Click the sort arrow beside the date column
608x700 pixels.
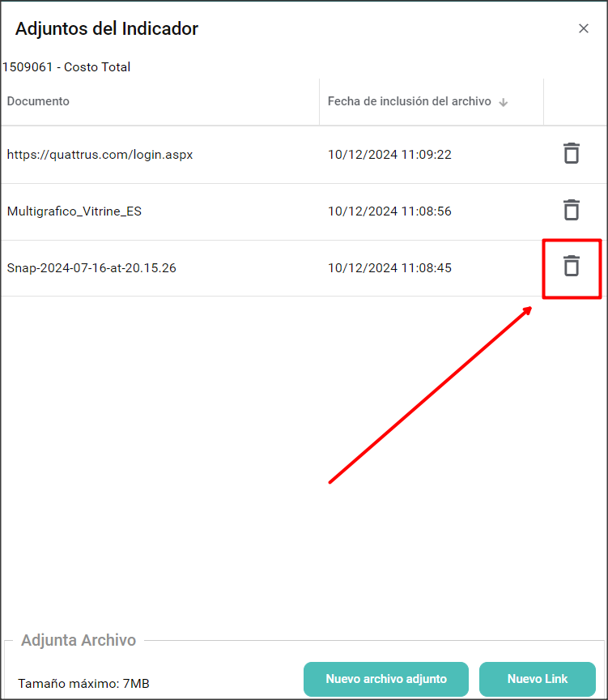tap(503, 102)
